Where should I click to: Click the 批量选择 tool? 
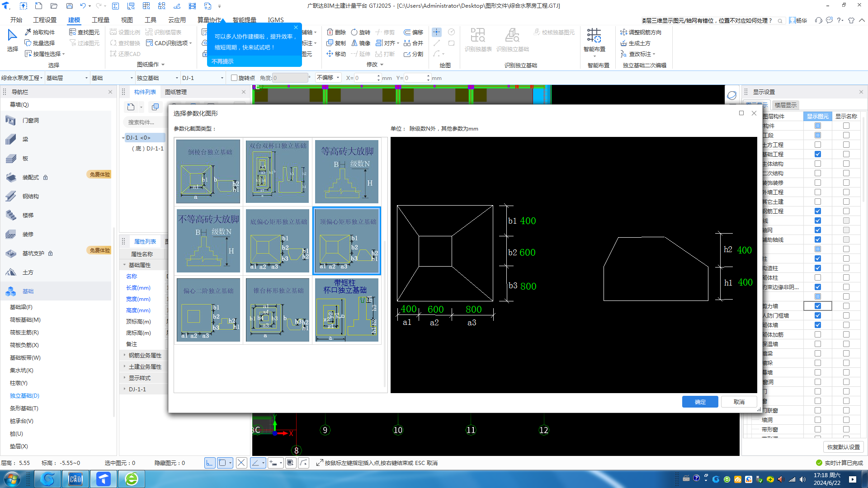pyautogui.click(x=40, y=43)
